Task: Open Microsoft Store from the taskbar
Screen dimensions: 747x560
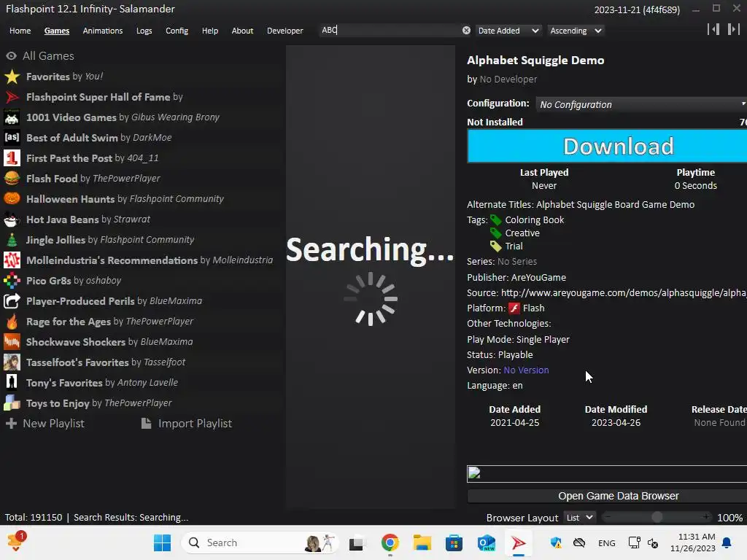Action: tap(454, 542)
